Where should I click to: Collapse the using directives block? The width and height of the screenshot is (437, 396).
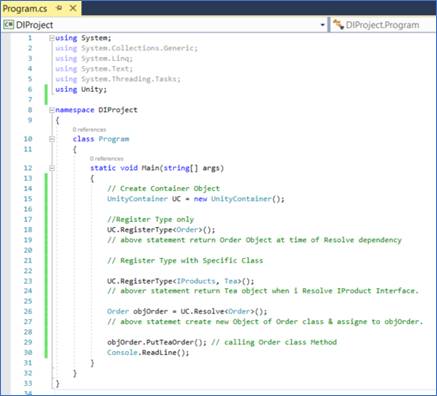click(x=52, y=38)
